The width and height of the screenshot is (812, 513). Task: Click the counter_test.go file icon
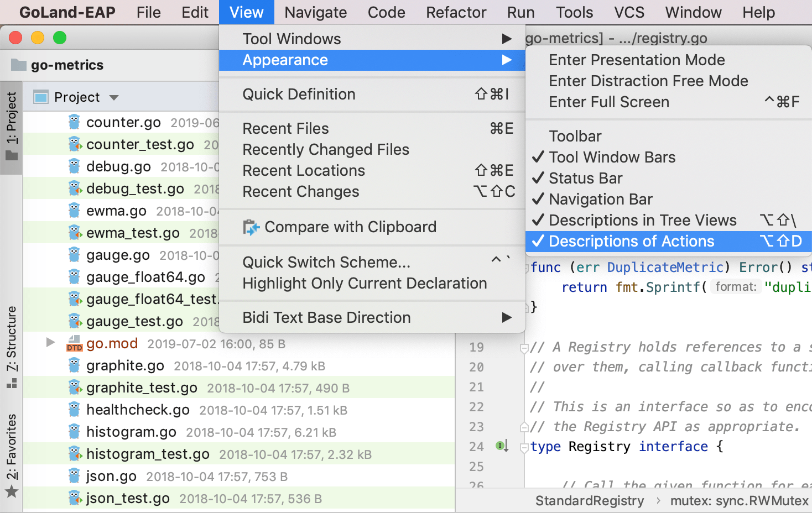pyautogui.click(x=75, y=144)
